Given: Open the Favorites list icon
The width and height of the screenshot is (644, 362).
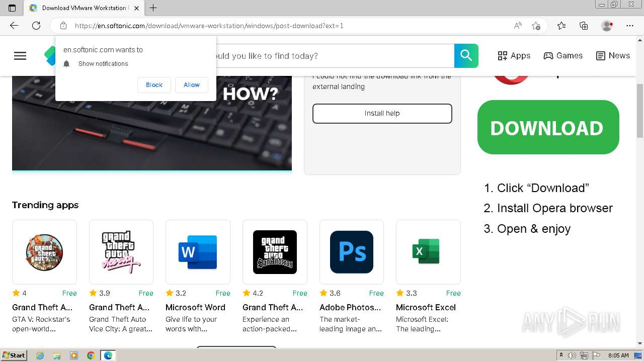Looking at the screenshot, I should (561, 26).
